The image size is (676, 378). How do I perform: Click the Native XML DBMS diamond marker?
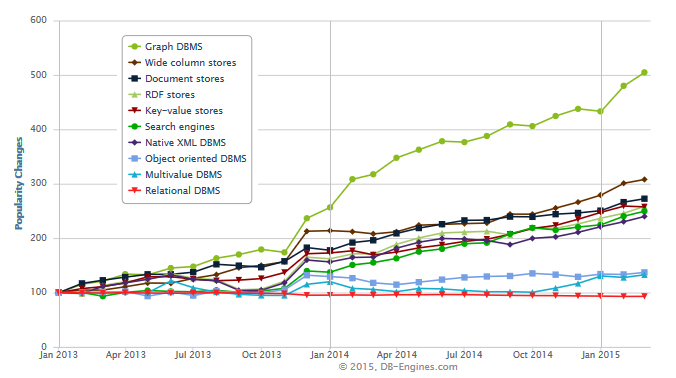135,142
